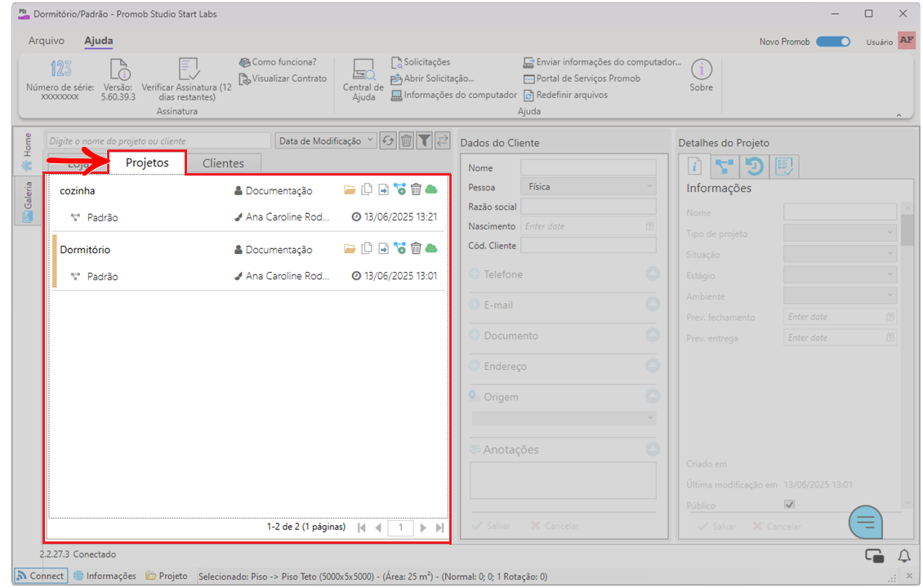Click the toolbar trash icon beside refresh
Screen dimensions: 923x588
click(406, 140)
